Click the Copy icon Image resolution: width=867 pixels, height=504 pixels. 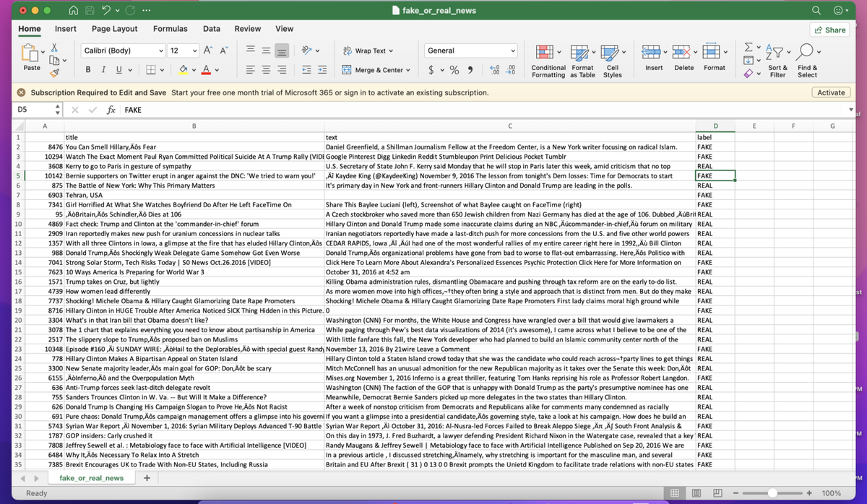coord(53,59)
